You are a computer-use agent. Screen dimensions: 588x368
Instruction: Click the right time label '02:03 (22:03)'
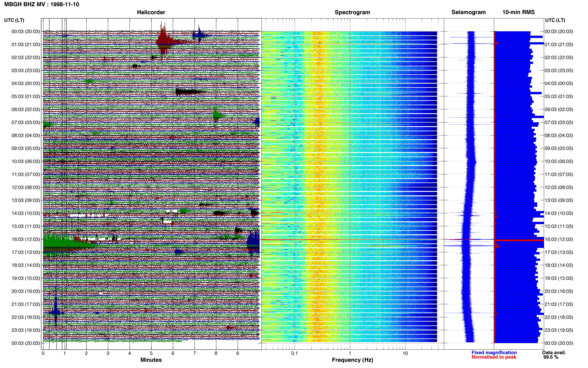pos(559,58)
